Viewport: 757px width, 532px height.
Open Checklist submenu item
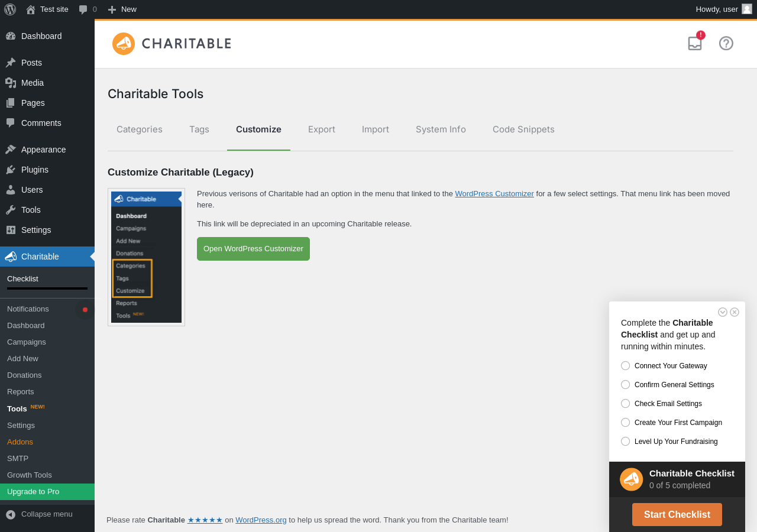22,279
